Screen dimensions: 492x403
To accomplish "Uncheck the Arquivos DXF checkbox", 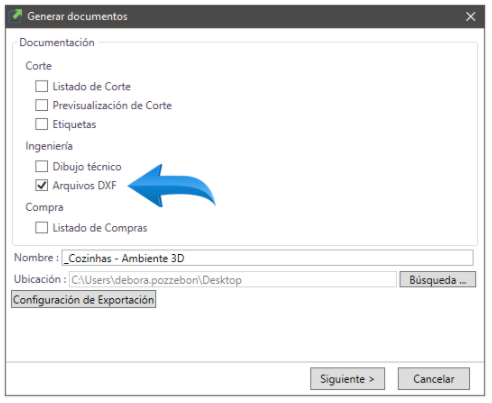I will [x=41, y=185].
